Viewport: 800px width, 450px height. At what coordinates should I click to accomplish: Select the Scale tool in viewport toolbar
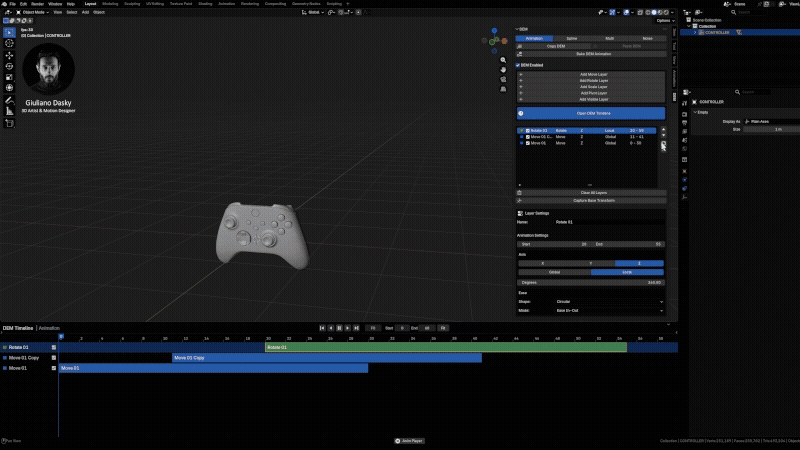pos(9,77)
